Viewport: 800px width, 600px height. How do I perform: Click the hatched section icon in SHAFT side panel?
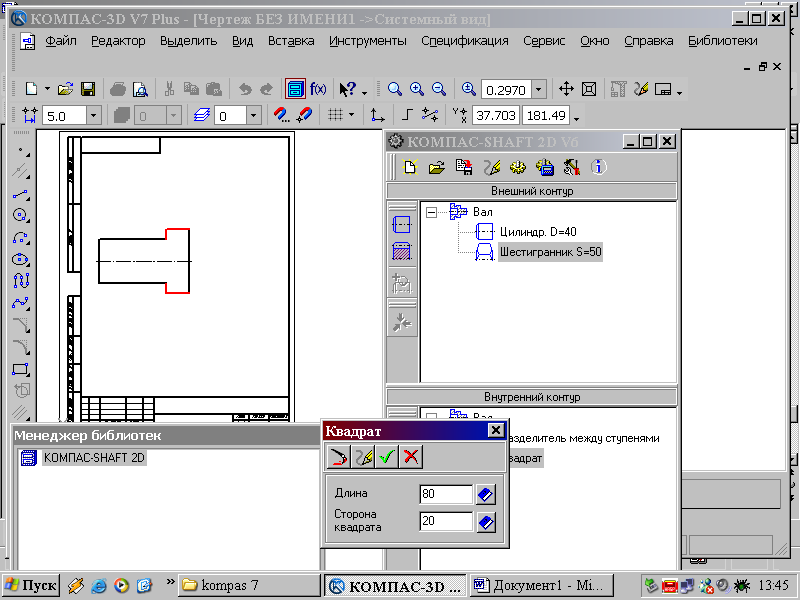tap(402, 252)
